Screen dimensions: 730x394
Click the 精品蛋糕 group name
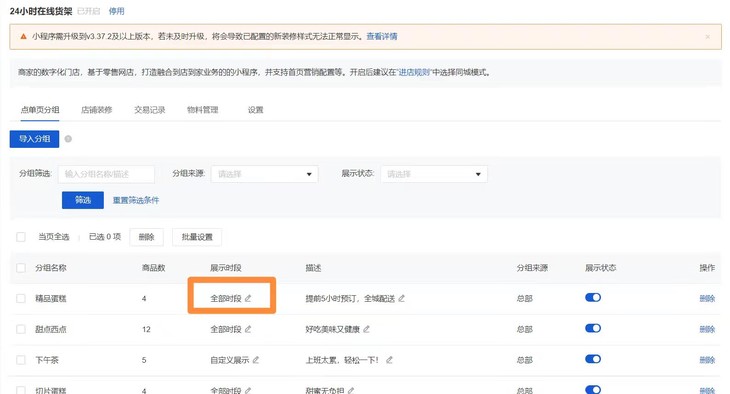51,298
